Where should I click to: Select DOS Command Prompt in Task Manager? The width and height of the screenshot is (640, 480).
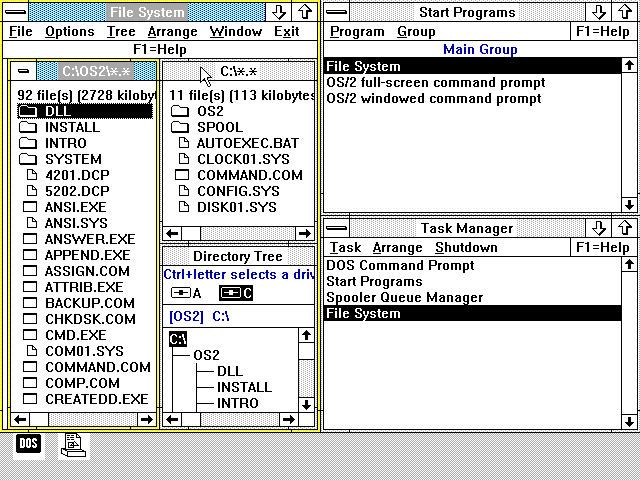(x=473, y=265)
